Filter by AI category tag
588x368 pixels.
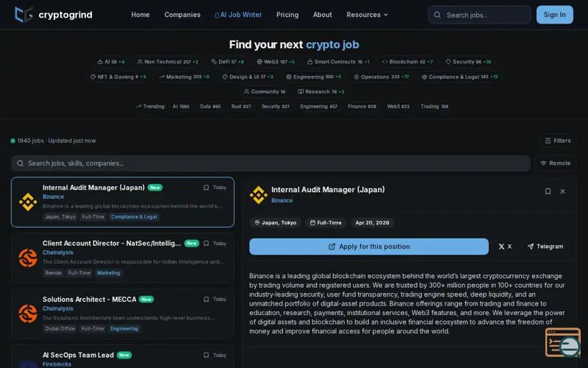pos(111,62)
